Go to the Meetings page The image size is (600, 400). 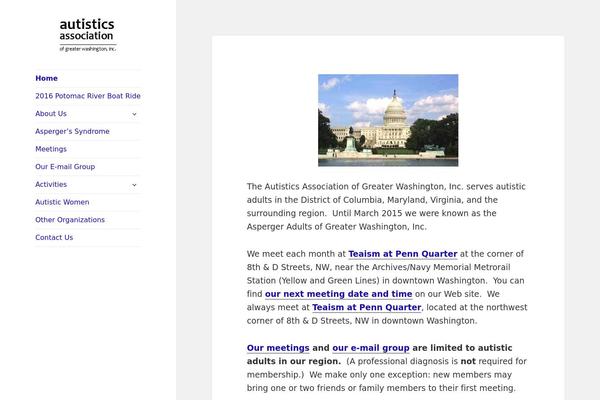51,149
